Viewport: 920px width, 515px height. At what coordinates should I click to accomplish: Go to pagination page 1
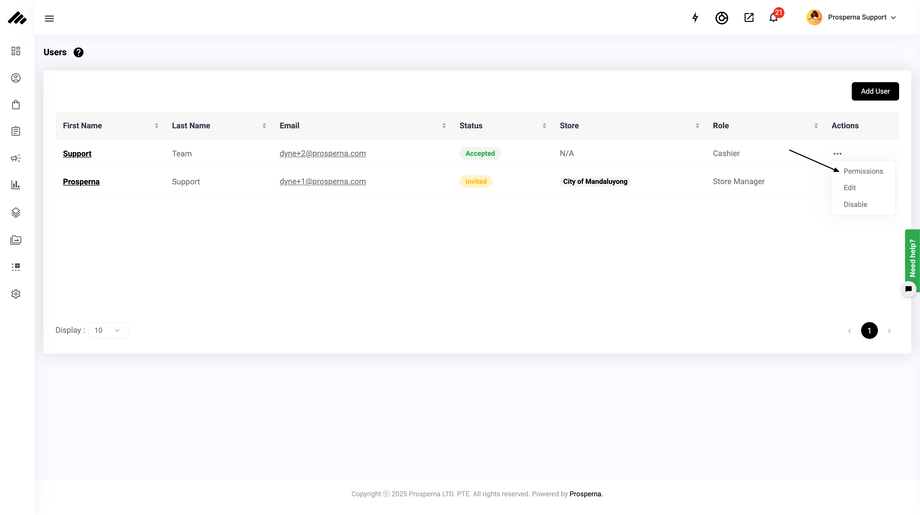pos(869,331)
